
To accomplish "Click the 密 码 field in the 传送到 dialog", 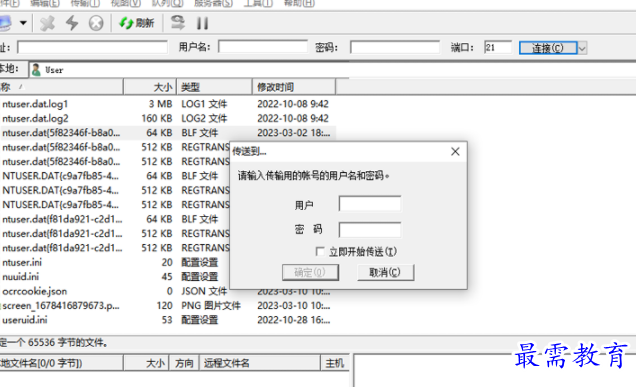I will [370, 230].
